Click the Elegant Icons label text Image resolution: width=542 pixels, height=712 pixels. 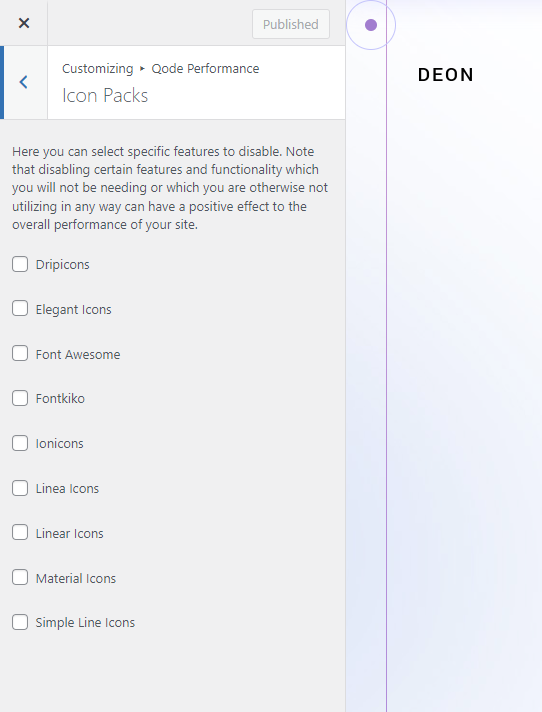74,310
